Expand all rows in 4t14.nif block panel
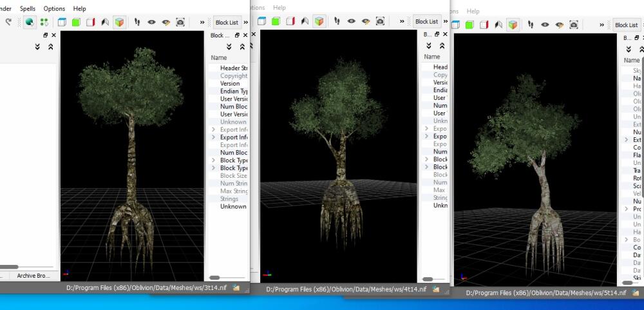The width and height of the screenshot is (644, 310). coord(429,46)
